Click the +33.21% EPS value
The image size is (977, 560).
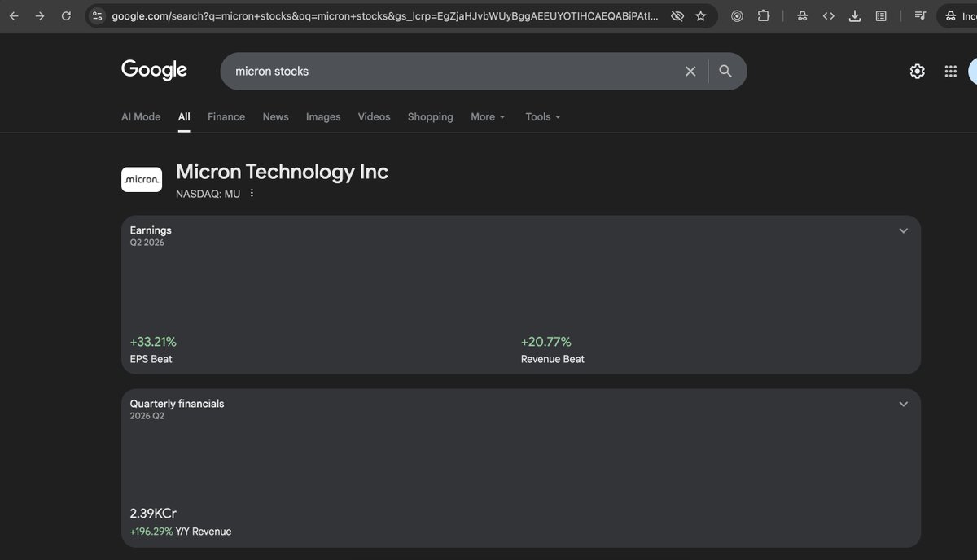(153, 342)
